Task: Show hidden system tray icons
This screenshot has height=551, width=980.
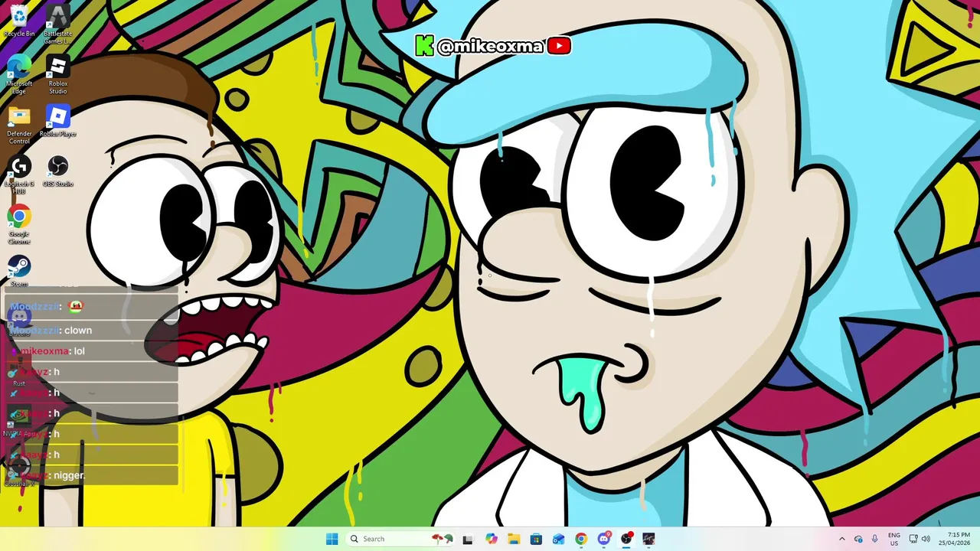Action: (842, 539)
